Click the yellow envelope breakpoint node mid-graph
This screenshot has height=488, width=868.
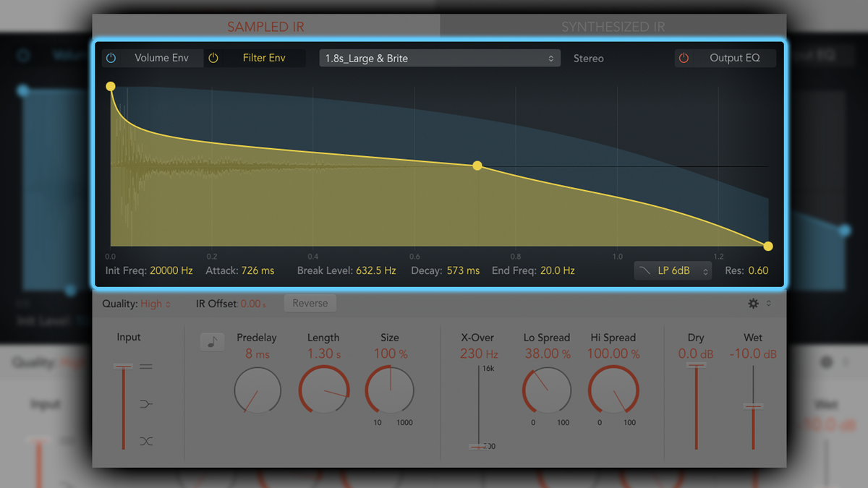pos(477,166)
